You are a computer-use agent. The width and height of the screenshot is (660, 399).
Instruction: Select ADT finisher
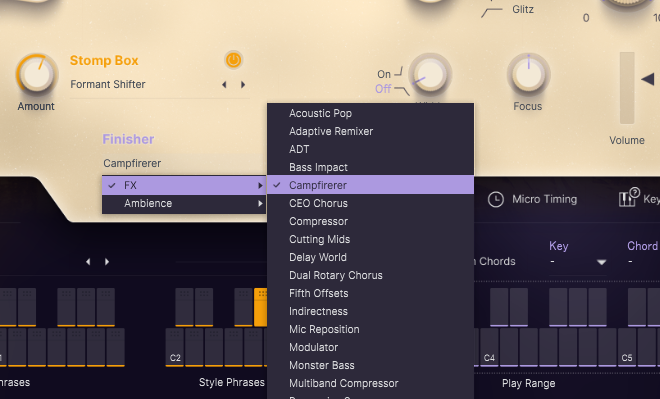pos(370,149)
